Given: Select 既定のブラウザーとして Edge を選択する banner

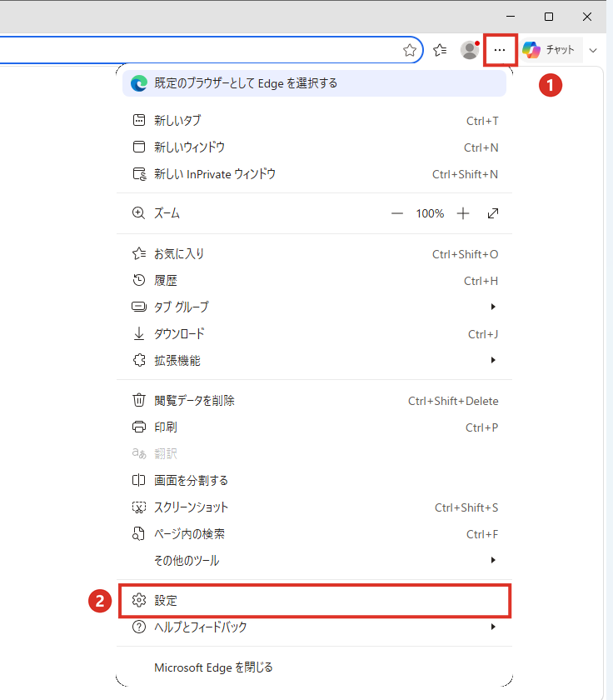Looking at the screenshot, I should pyautogui.click(x=315, y=83).
